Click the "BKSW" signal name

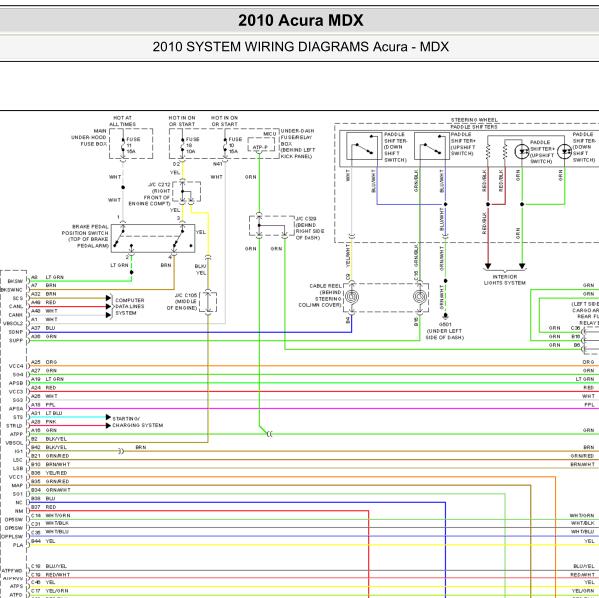[15, 281]
